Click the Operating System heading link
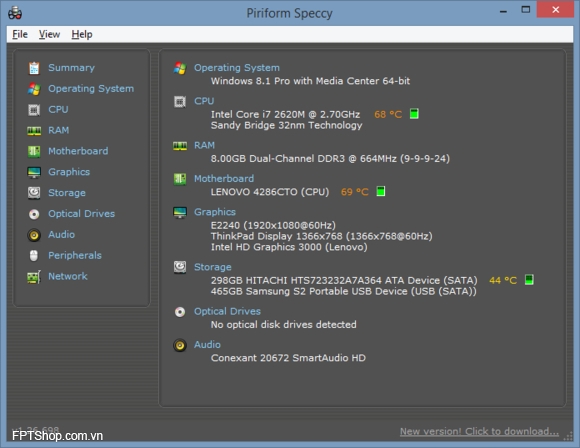The width and height of the screenshot is (580, 448). [237, 68]
